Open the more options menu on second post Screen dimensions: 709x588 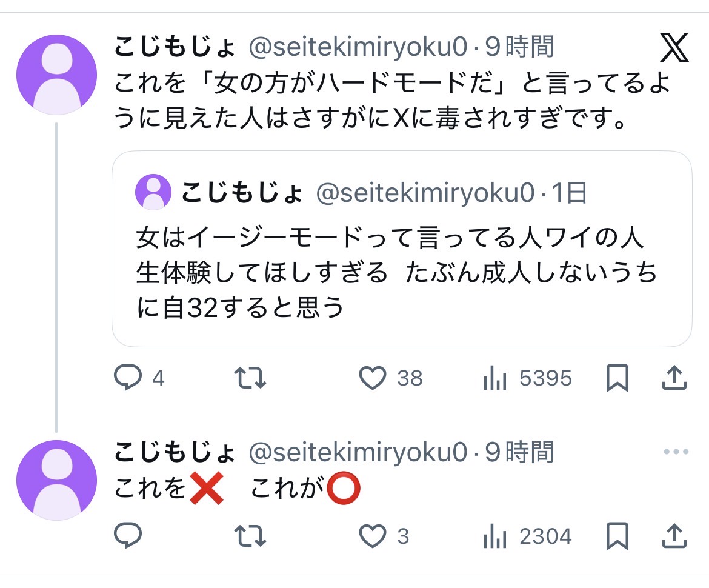(x=676, y=452)
